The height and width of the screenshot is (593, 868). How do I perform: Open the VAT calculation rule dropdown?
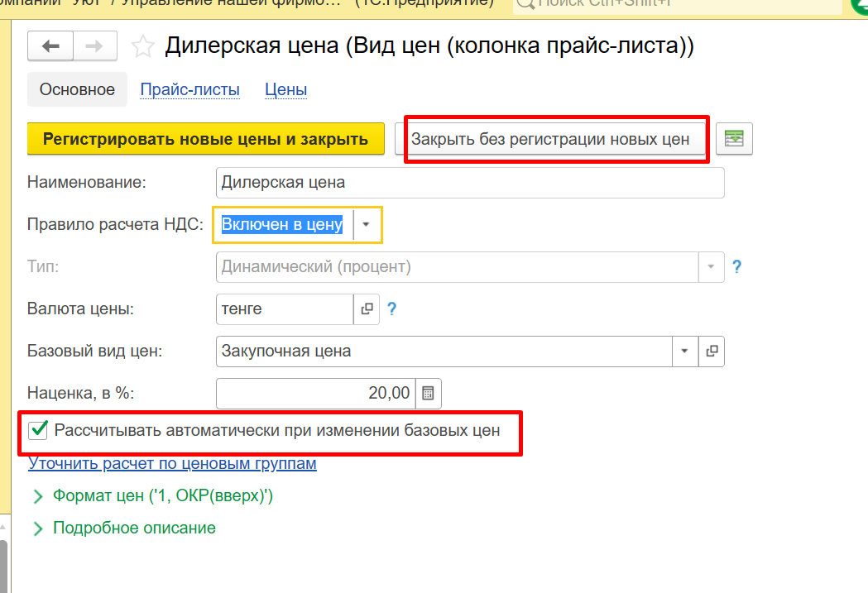point(366,225)
